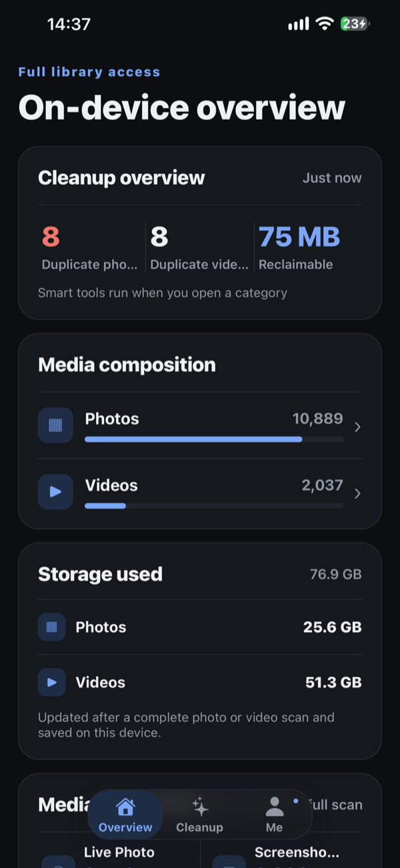400x868 pixels.
Task: Open the Live Photo category tile
Action: click(x=119, y=852)
